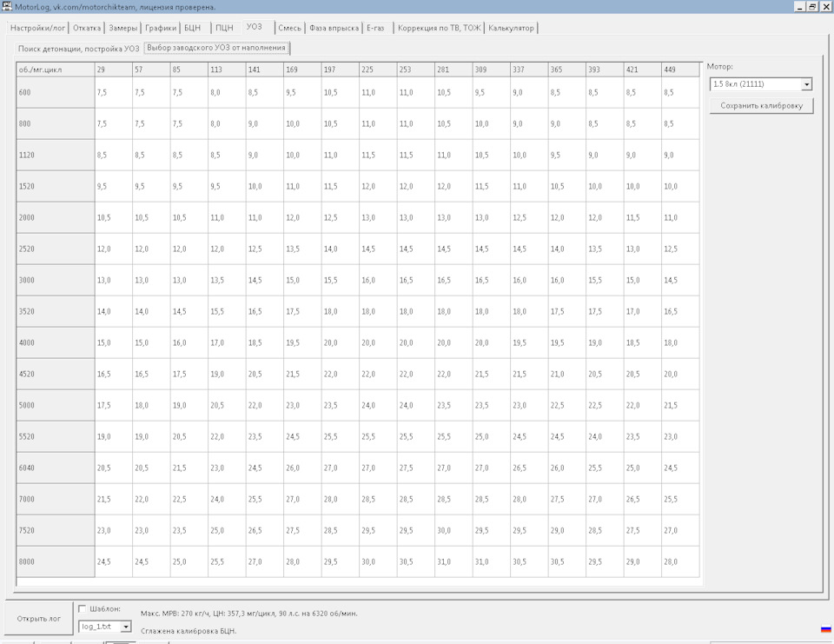The width and height of the screenshot is (834, 644).
Task: Select cell 24,0 in row 5000, column 225
Action: (378, 405)
